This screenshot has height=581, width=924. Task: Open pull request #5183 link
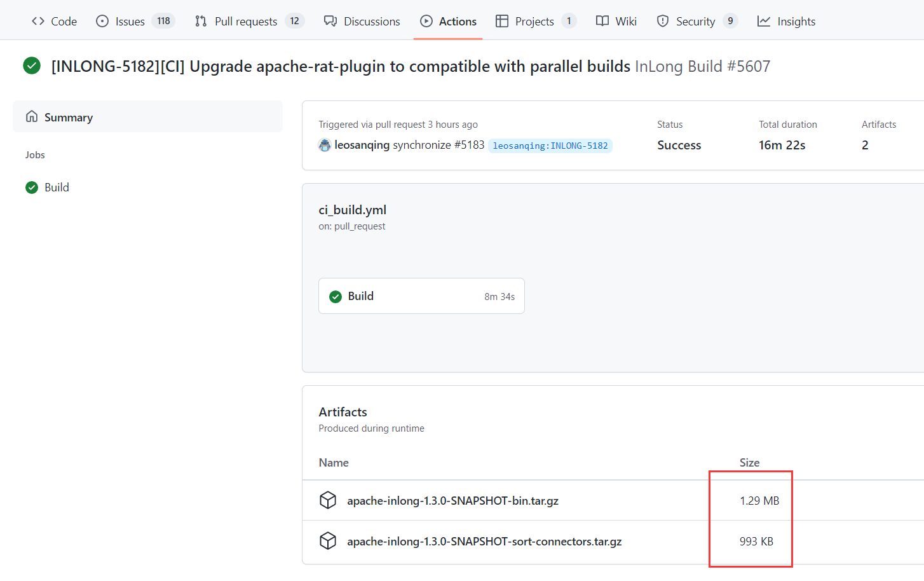tap(469, 145)
